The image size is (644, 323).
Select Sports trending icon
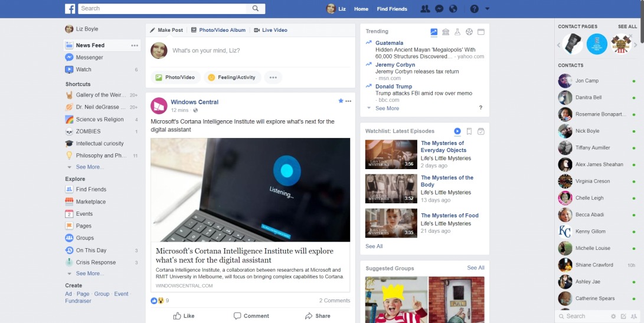(x=469, y=32)
